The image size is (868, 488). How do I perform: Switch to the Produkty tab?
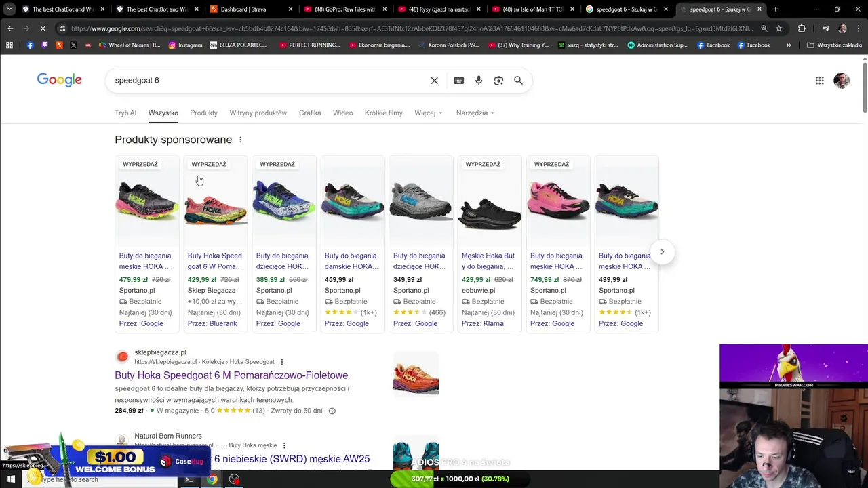[x=203, y=113]
